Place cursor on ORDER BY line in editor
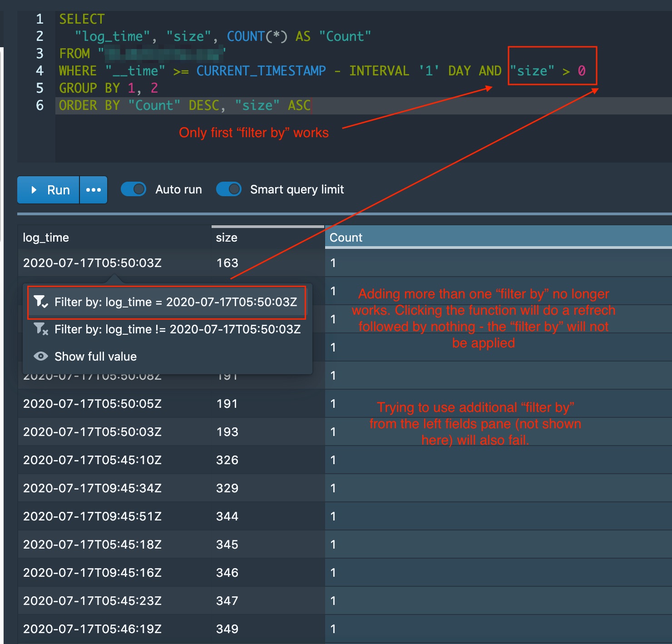The image size is (672, 644). pos(182,105)
